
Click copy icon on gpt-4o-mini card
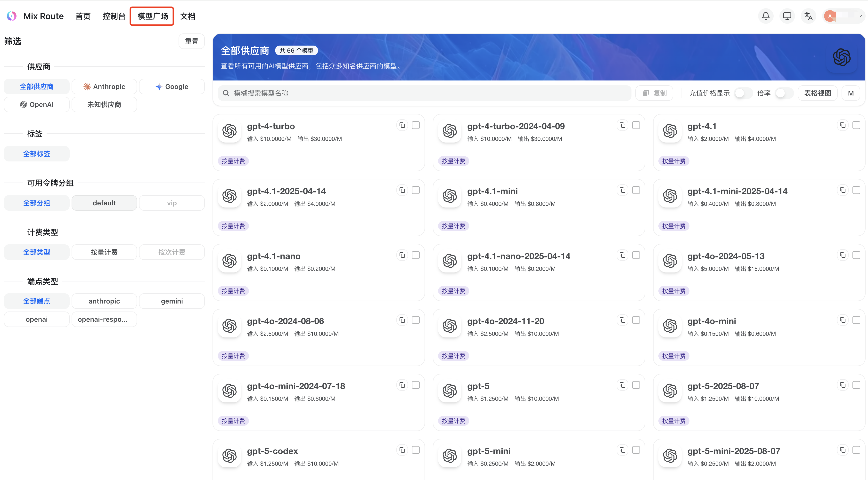tap(842, 320)
